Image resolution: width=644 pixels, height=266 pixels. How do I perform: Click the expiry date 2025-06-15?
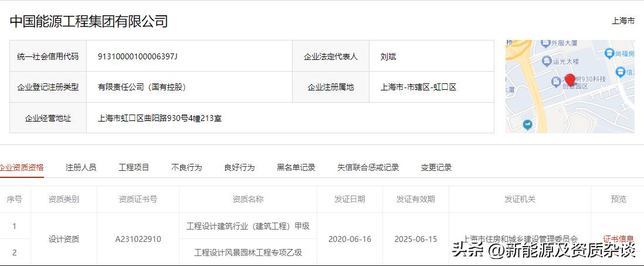(x=416, y=239)
